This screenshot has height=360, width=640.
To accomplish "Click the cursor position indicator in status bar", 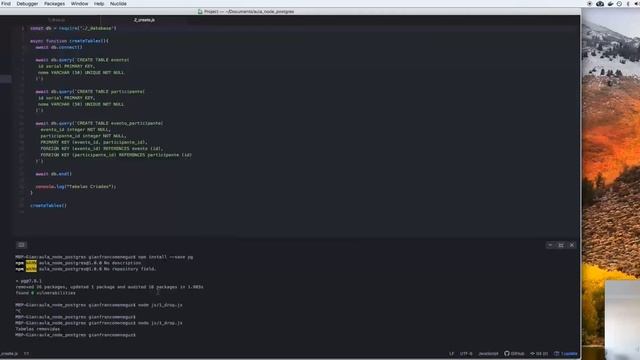I will pyautogui.click(x=26, y=353).
